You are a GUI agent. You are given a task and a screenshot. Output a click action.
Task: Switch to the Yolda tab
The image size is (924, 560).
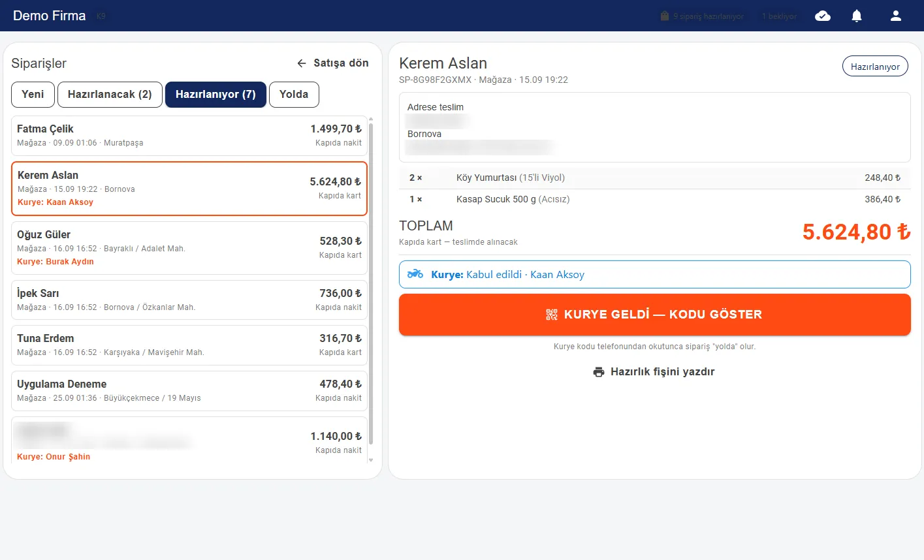(x=294, y=94)
